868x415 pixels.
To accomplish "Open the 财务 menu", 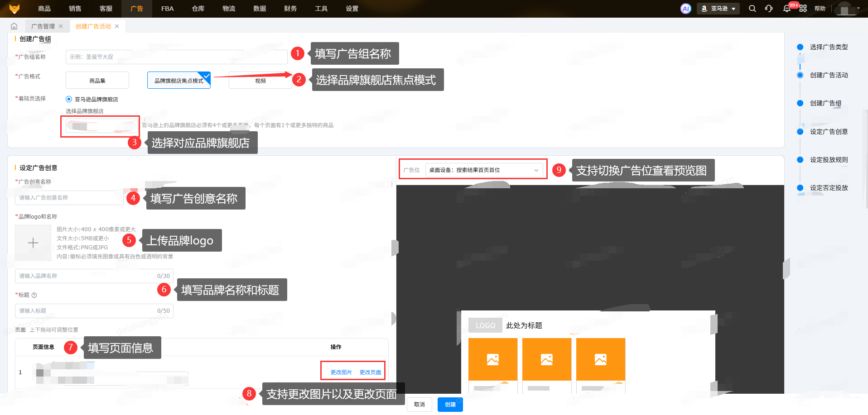I will pos(291,9).
